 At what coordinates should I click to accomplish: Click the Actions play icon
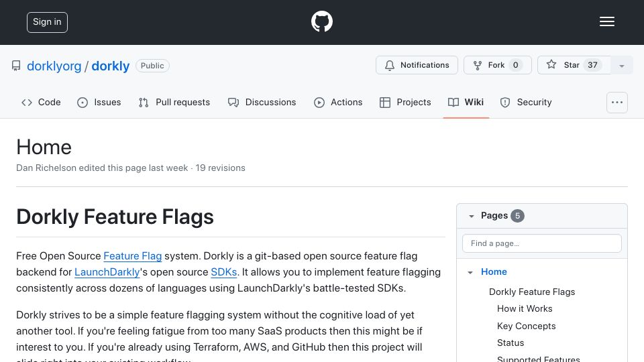coord(319,102)
